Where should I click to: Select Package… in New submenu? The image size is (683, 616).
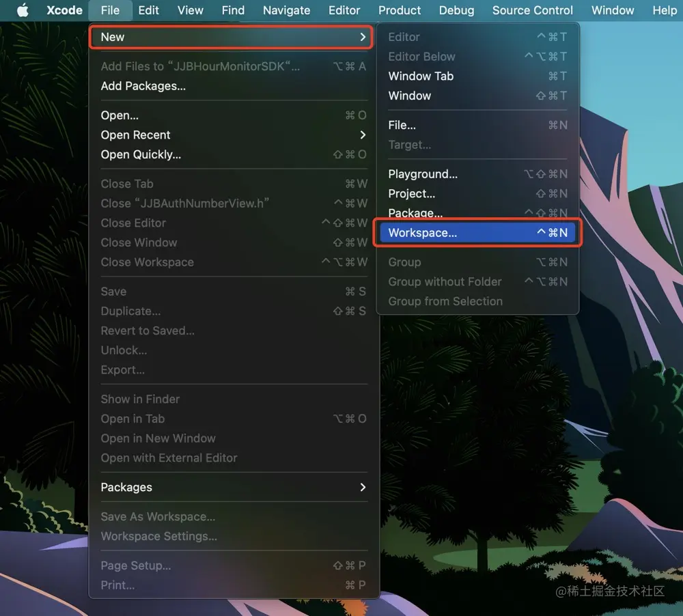pos(477,212)
